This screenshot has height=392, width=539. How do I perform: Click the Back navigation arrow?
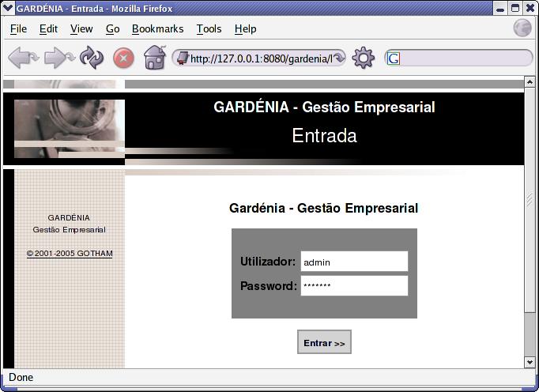[23, 58]
